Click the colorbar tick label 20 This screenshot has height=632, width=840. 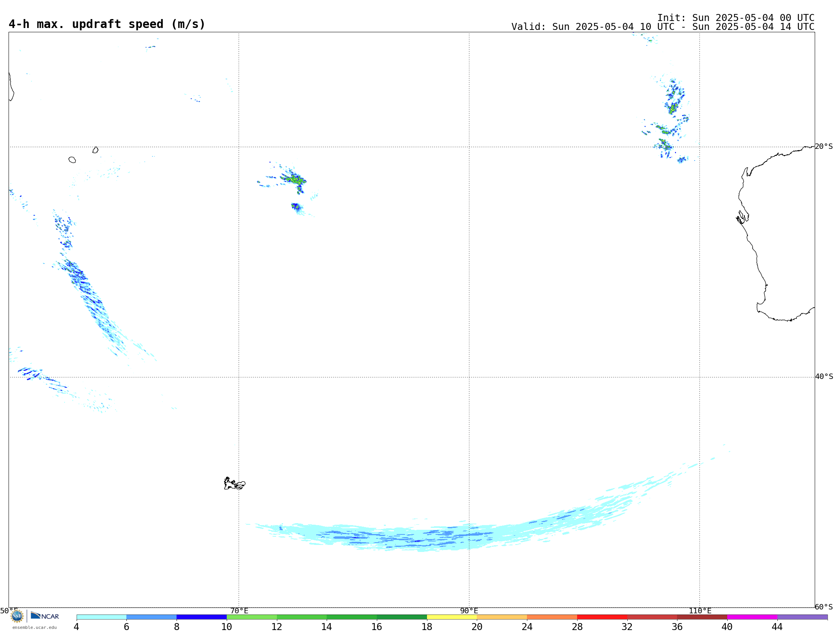(x=477, y=627)
